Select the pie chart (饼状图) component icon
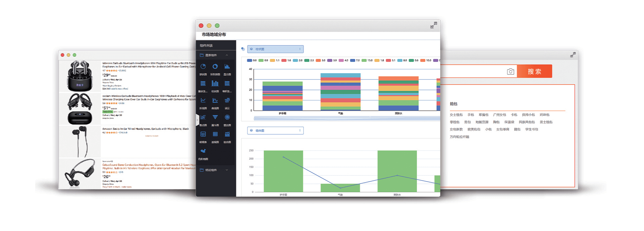 coord(203,67)
